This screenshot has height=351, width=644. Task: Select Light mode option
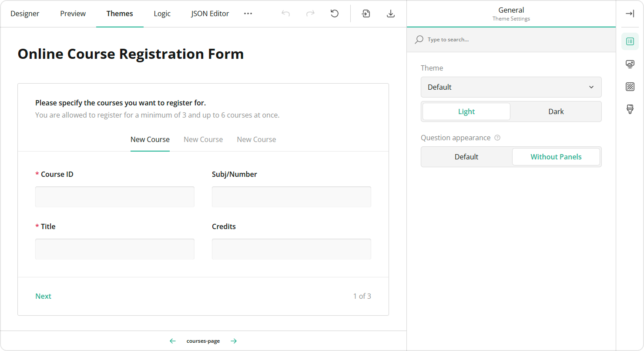pos(466,111)
